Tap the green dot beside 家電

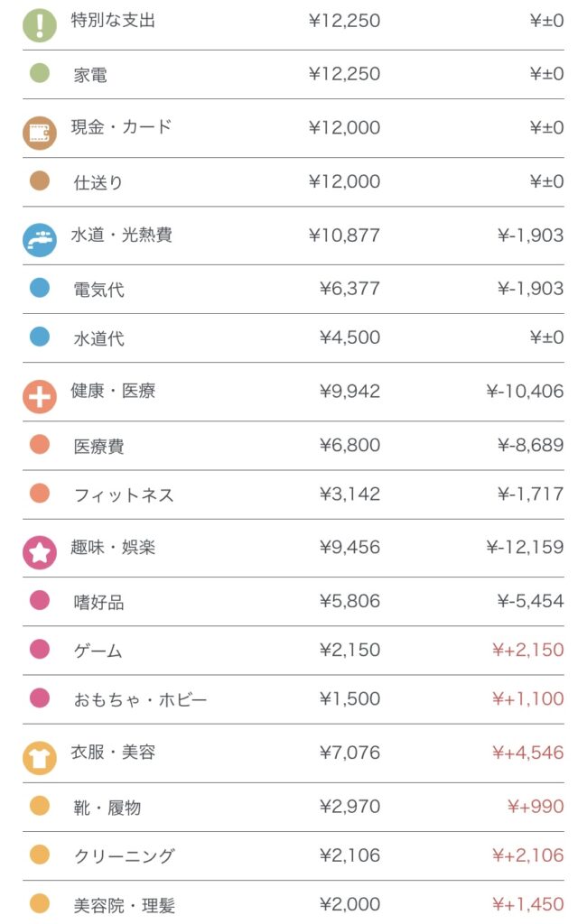(x=39, y=73)
